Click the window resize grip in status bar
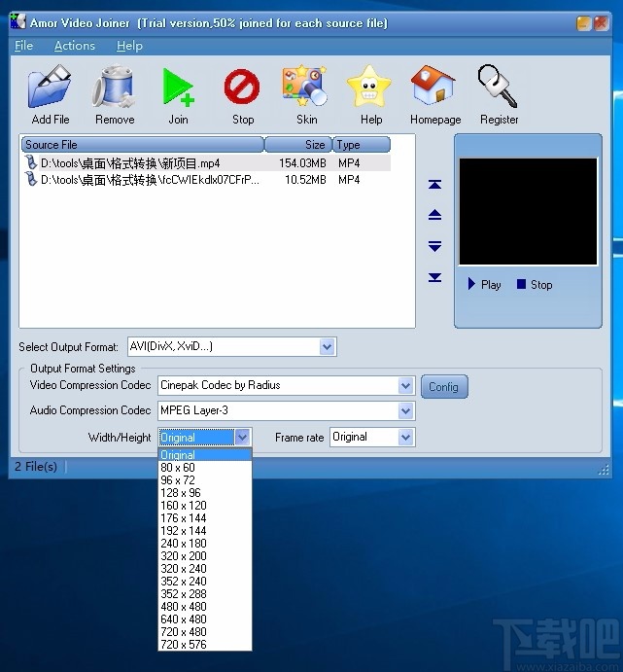Image resolution: width=623 pixels, height=672 pixels. 604,470
